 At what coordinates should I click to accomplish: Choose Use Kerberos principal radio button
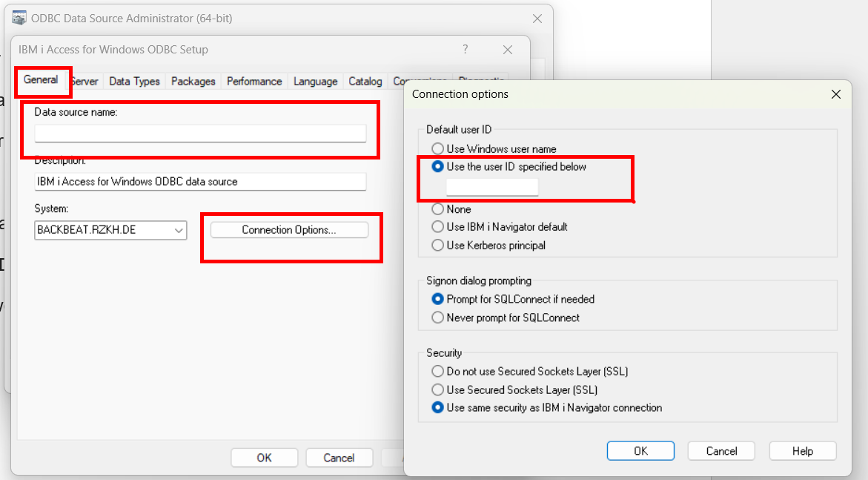point(439,246)
